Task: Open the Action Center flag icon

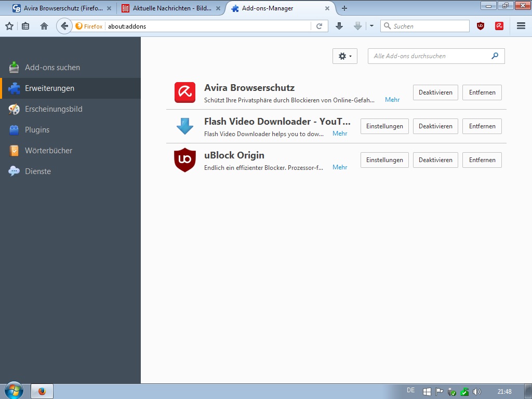Action: coord(440,392)
